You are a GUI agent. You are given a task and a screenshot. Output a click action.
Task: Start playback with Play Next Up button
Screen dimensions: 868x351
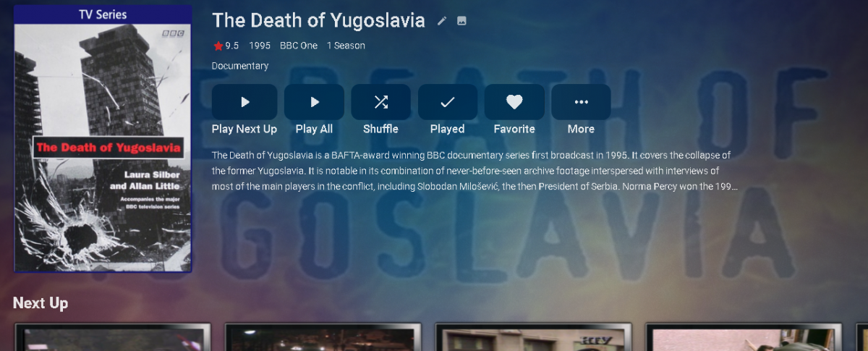[x=244, y=102]
